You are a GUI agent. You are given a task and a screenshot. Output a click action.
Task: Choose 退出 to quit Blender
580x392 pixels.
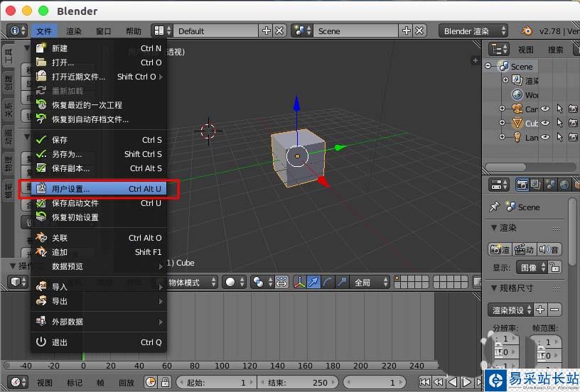[x=99, y=342]
